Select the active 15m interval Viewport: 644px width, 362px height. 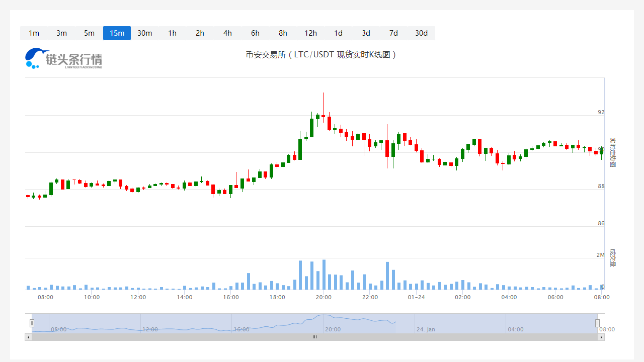tap(117, 33)
